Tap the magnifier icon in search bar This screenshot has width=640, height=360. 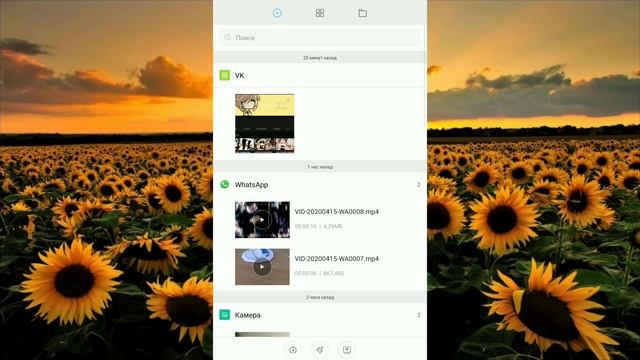pos(227,37)
